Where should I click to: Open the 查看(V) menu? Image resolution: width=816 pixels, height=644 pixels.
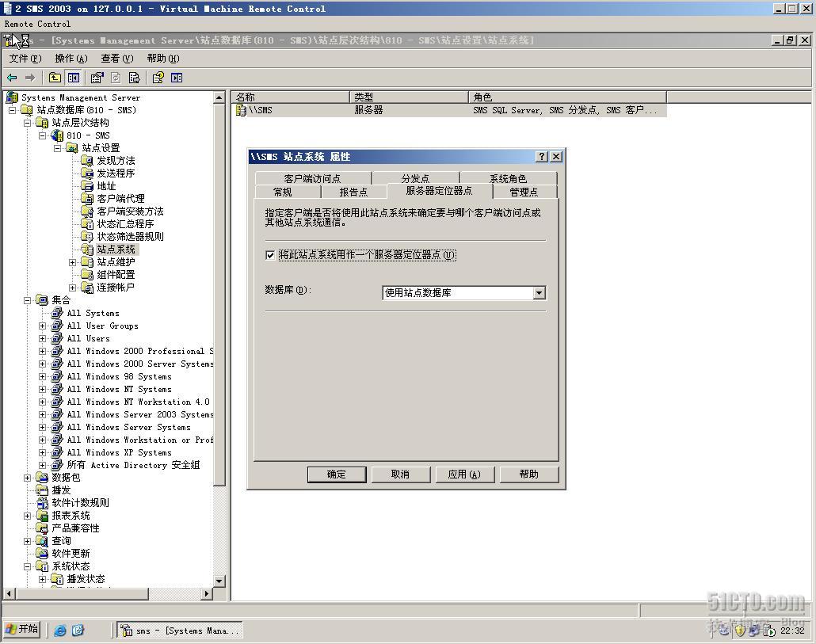click(x=117, y=59)
